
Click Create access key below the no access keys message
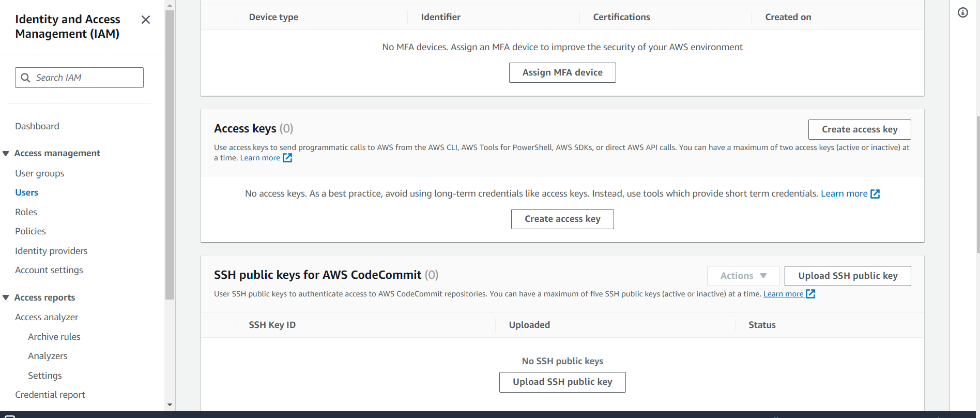point(562,219)
